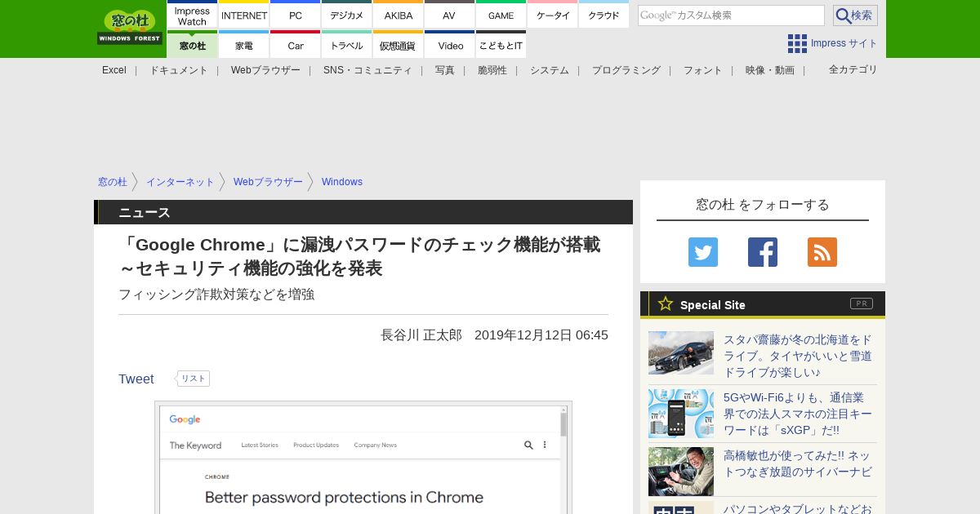Click the ニュース section header
The image size is (980, 514).
(363, 212)
